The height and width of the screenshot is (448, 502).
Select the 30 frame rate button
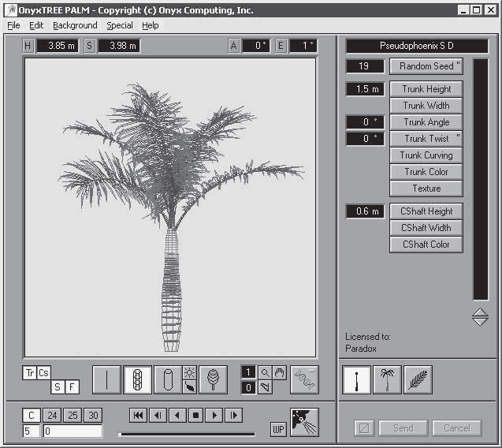point(93,416)
